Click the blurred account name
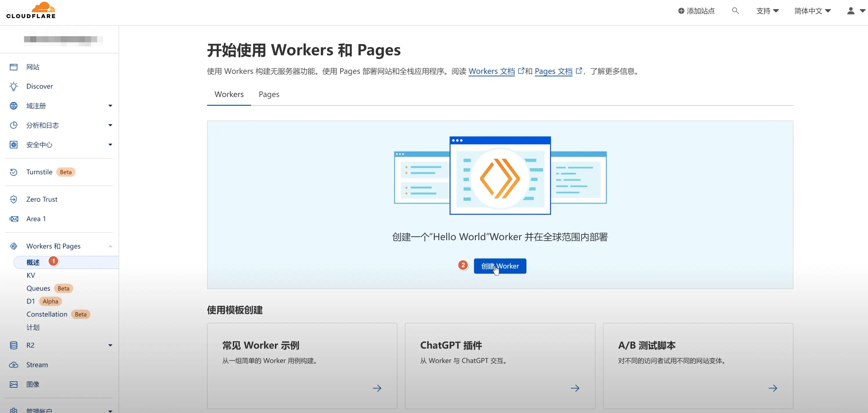The image size is (868, 413). coord(63,40)
